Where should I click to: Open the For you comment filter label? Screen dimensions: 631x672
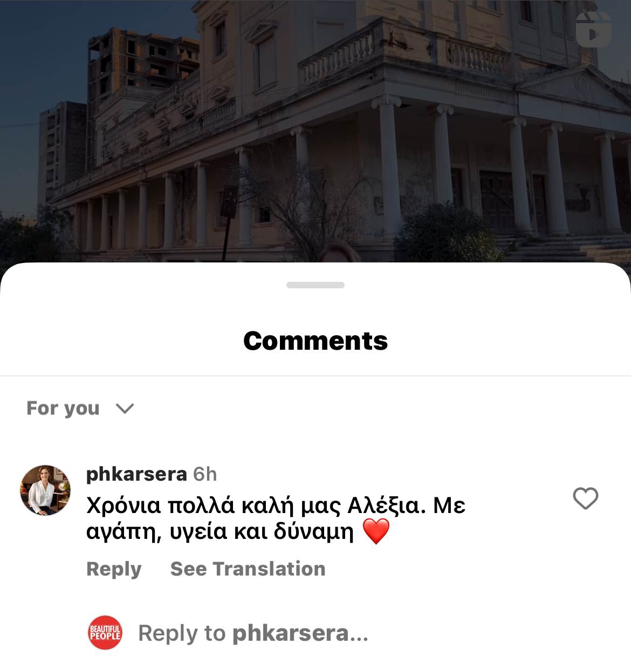63,408
